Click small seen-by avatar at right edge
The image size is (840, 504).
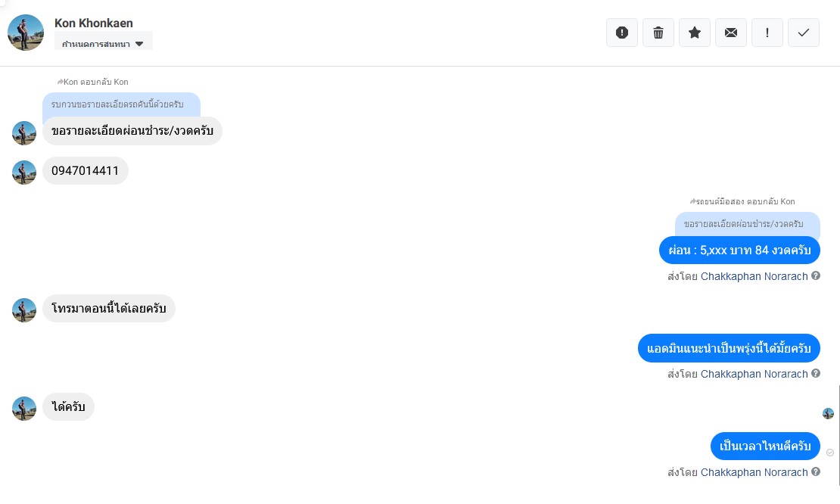click(x=828, y=413)
